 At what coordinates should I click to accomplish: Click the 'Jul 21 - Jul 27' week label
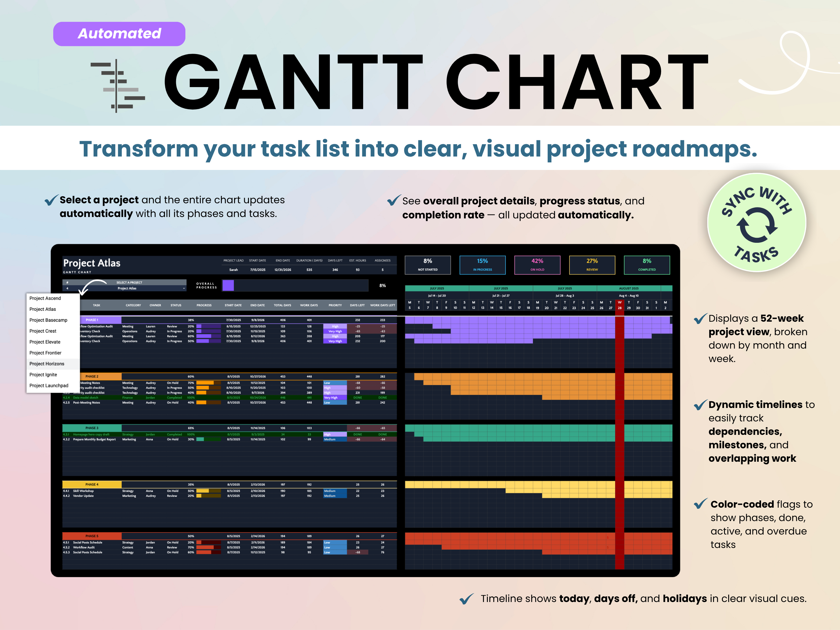point(501,295)
